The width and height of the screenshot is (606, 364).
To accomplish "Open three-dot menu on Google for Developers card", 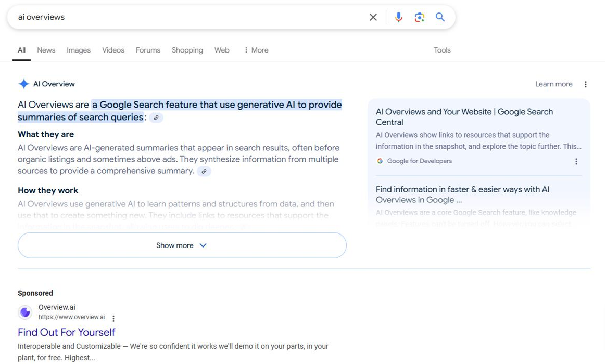I will click(x=576, y=161).
